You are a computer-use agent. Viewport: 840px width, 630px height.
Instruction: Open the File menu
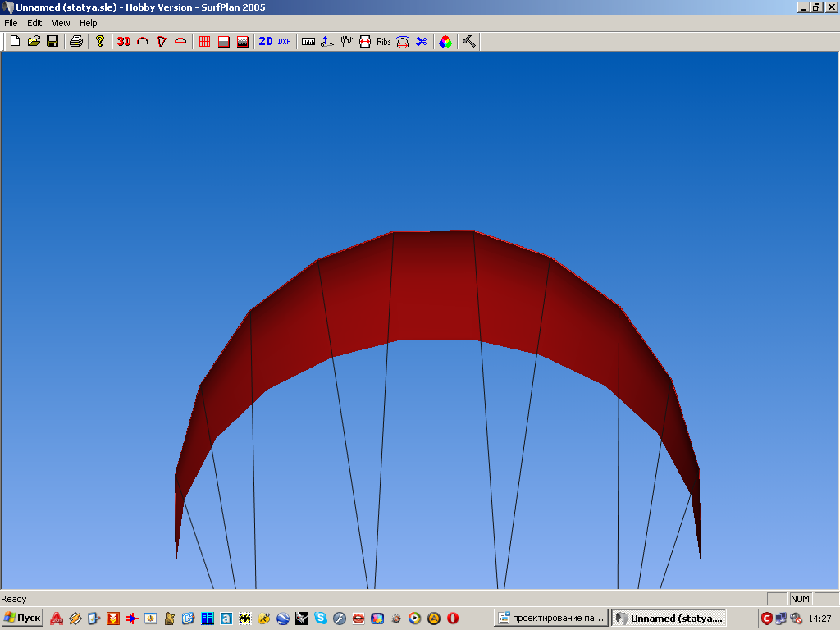11,23
